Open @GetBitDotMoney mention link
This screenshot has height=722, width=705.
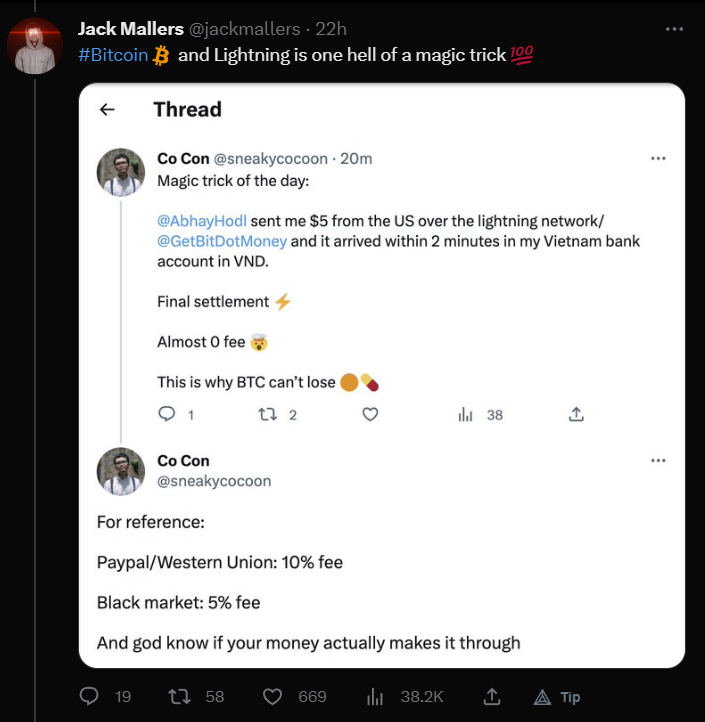pos(222,241)
